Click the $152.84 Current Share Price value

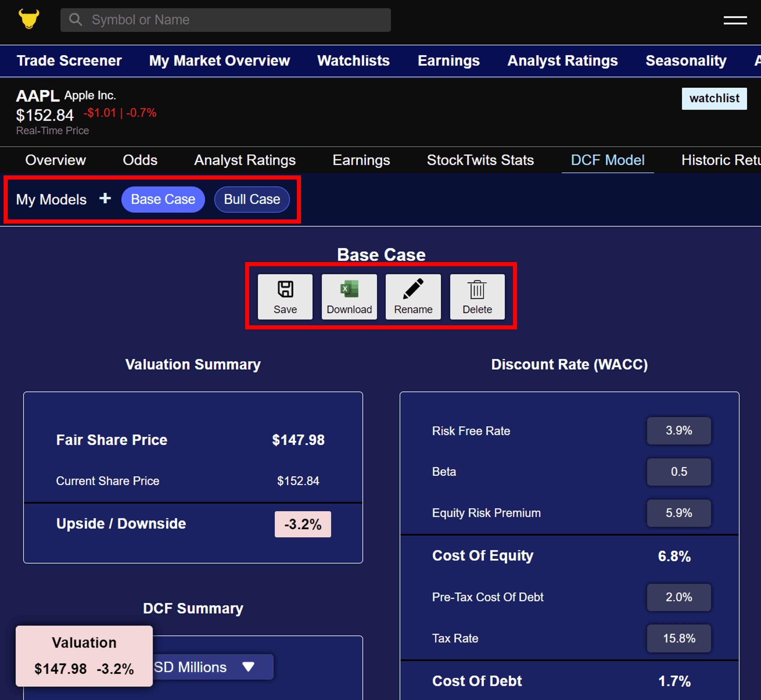pyautogui.click(x=298, y=481)
